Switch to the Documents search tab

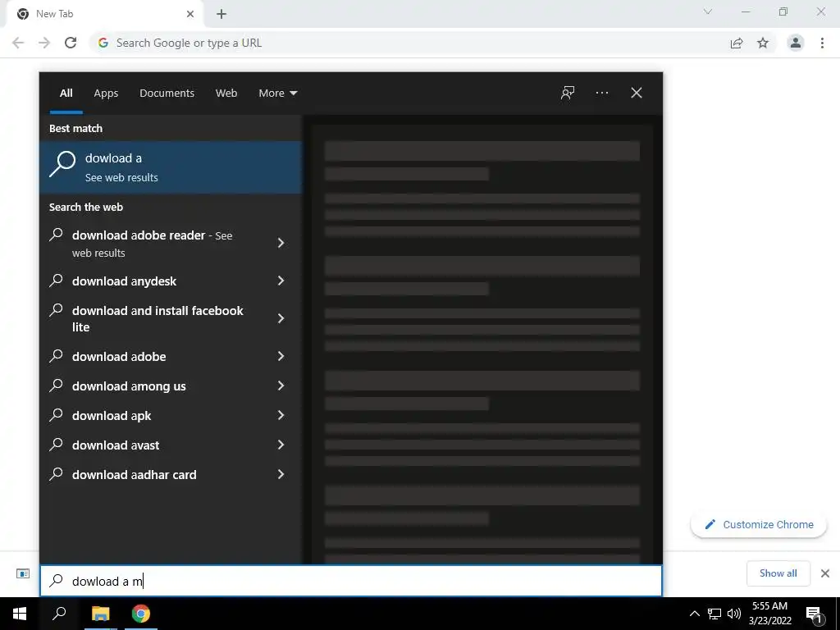point(167,94)
